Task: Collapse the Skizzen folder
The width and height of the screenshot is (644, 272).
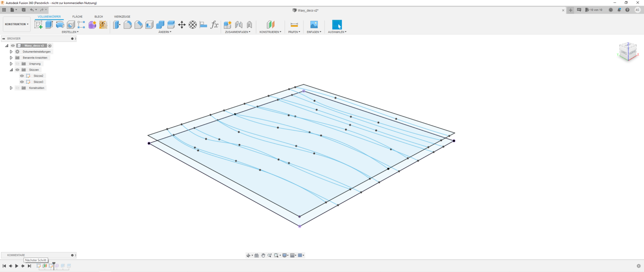Action: [x=11, y=70]
